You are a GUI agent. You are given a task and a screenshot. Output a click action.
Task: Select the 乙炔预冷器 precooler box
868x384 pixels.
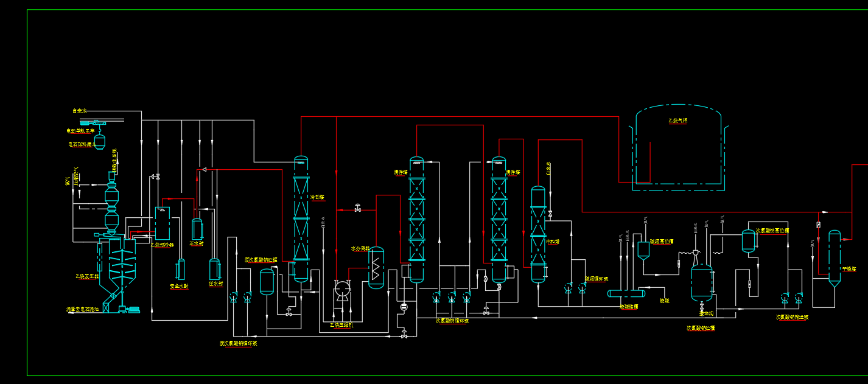[163, 223]
